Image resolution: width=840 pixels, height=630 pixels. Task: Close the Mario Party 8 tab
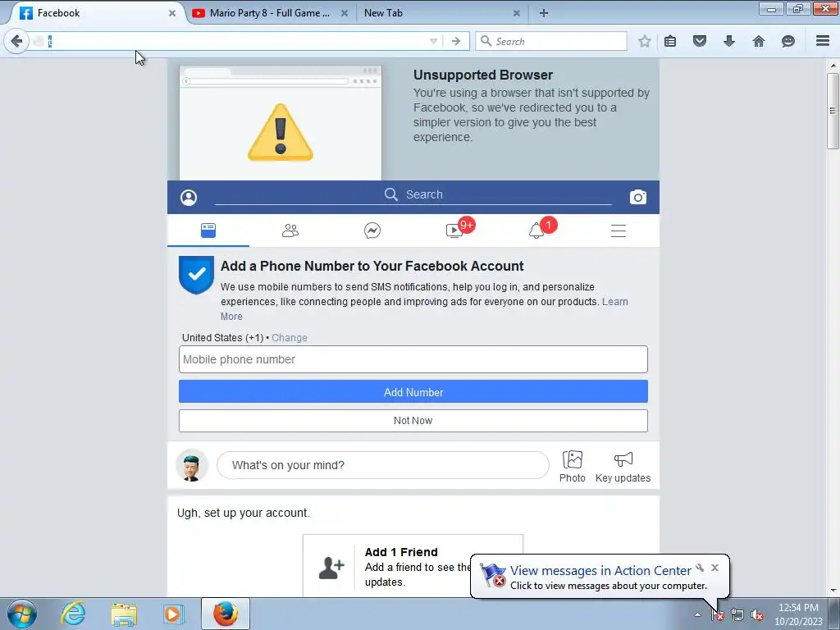click(x=345, y=13)
